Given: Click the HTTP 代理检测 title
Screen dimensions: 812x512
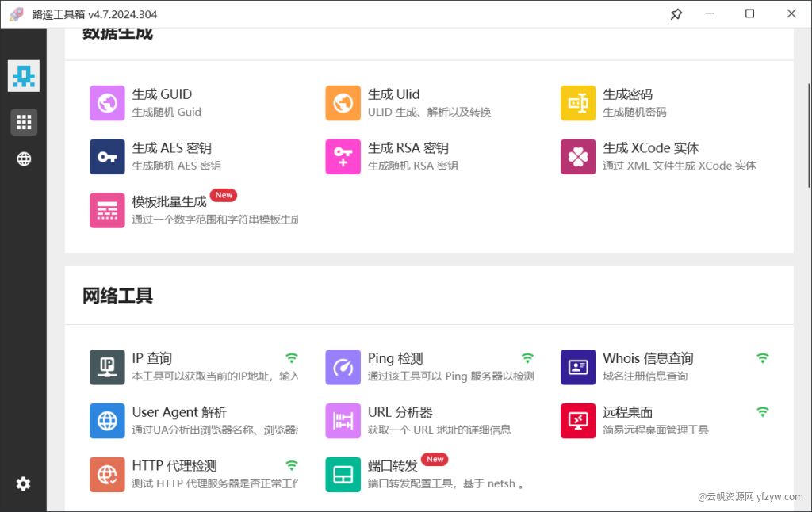Looking at the screenshot, I should coord(174,466).
